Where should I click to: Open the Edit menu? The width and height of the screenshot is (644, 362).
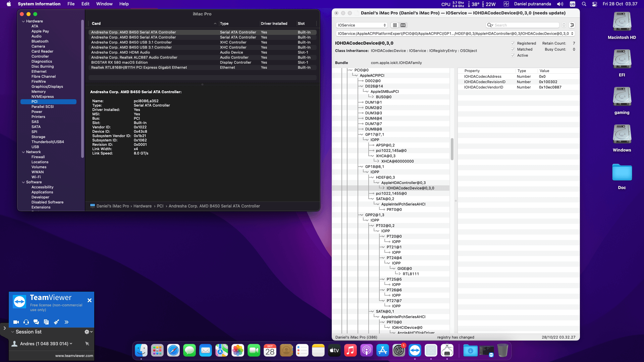point(86,4)
